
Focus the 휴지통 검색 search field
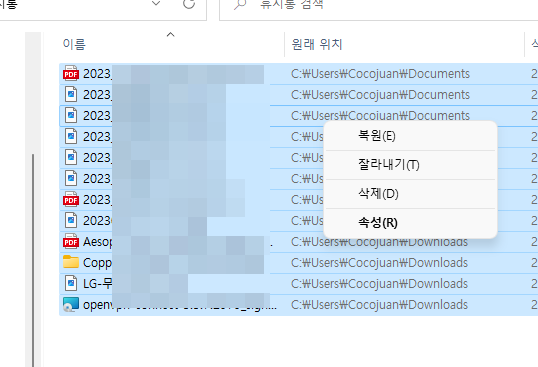coord(379,6)
